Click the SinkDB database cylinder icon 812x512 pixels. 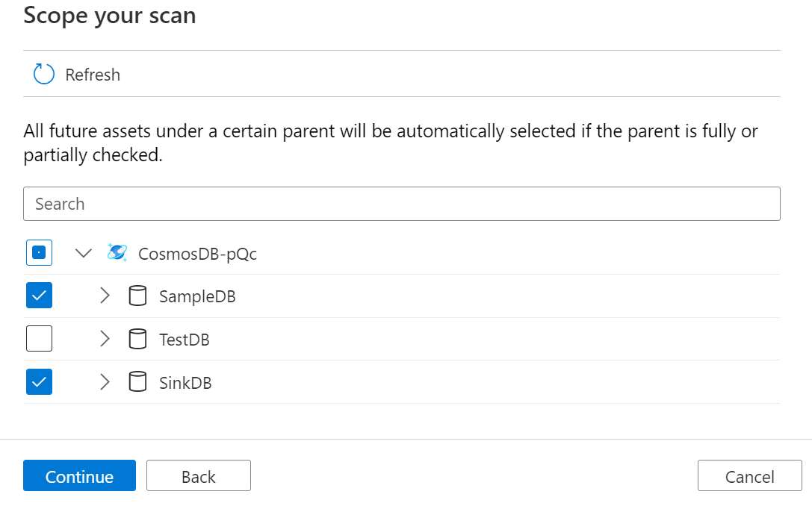137,382
